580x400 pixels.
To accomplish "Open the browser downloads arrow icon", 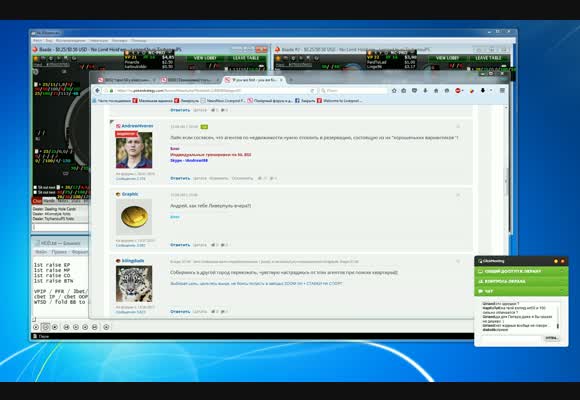I will 425,90.
